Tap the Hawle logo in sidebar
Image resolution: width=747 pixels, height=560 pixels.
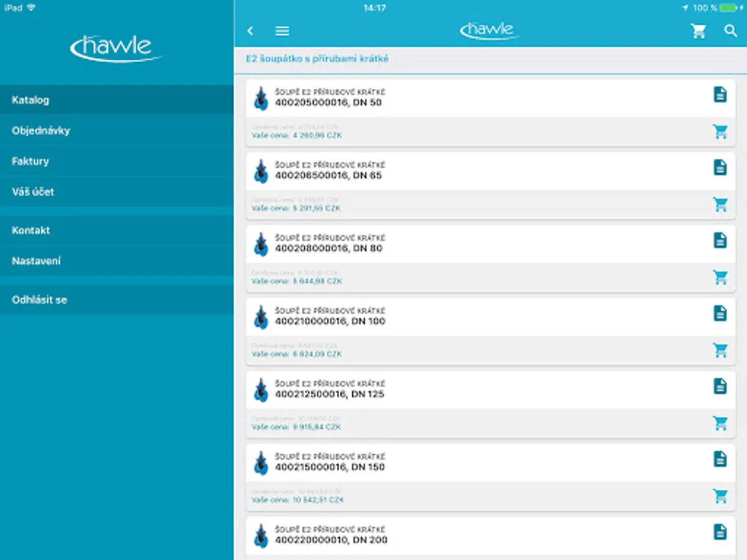click(x=116, y=49)
